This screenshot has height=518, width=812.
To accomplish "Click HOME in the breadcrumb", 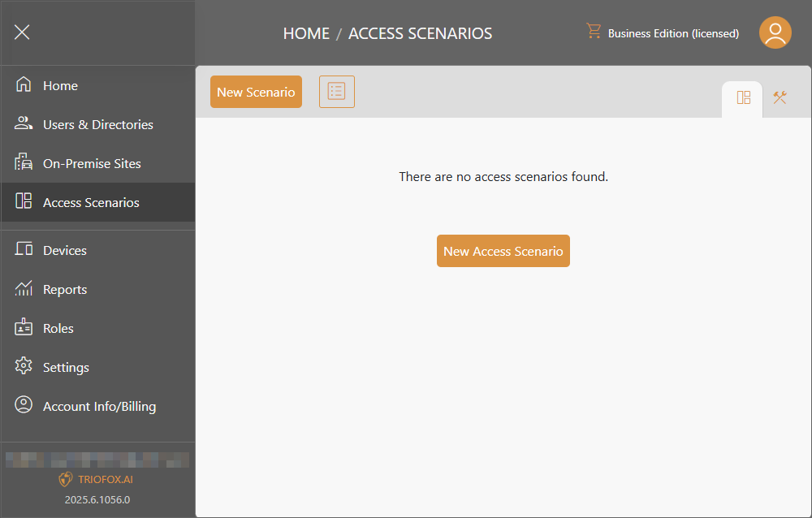I will point(306,33).
